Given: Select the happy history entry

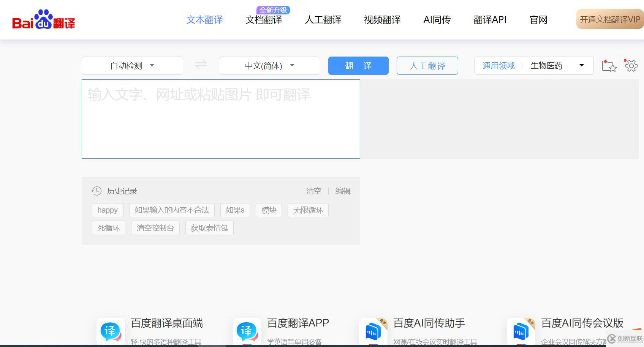Looking at the screenshot, I should tap(108, 210).
